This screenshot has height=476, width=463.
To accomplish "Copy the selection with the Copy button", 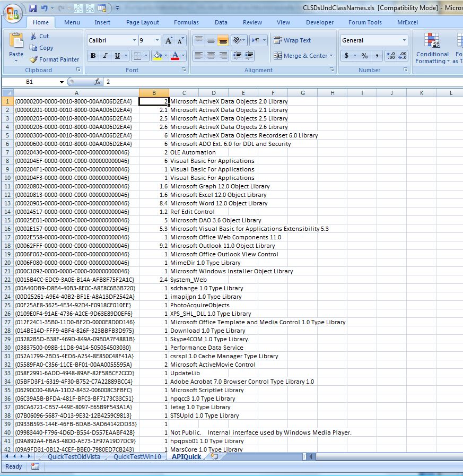I will (41, 48).
